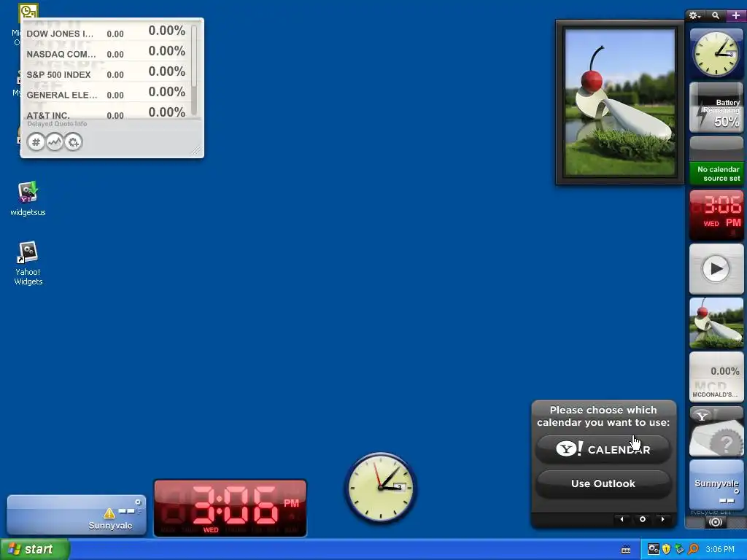The width and height of the screenshot is (747, 560).
Task: Select the Sunnyvale weather widget in the dock
Action: (716, 484)
